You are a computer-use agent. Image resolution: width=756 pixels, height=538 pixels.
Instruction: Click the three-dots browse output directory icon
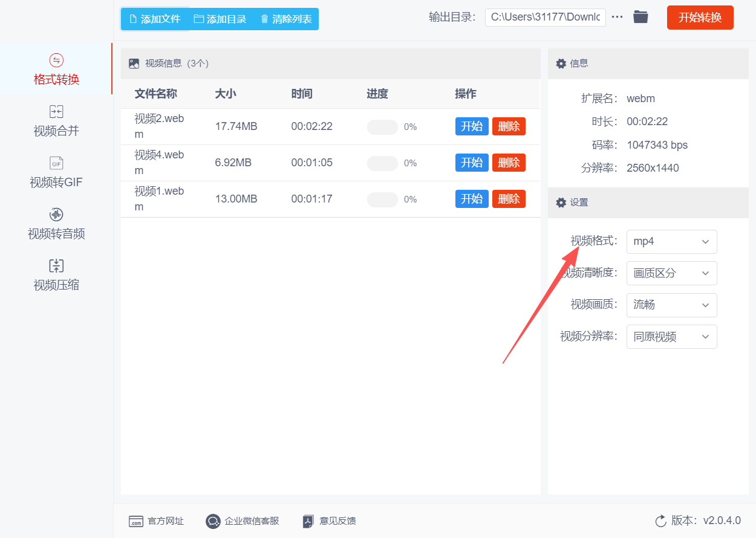point(617,17)
